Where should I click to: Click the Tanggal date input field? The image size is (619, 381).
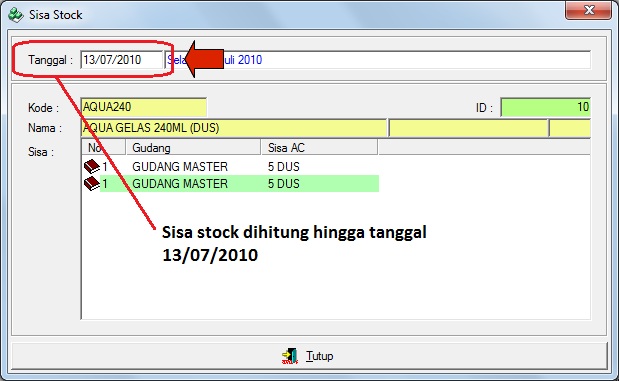pos(122,60)
